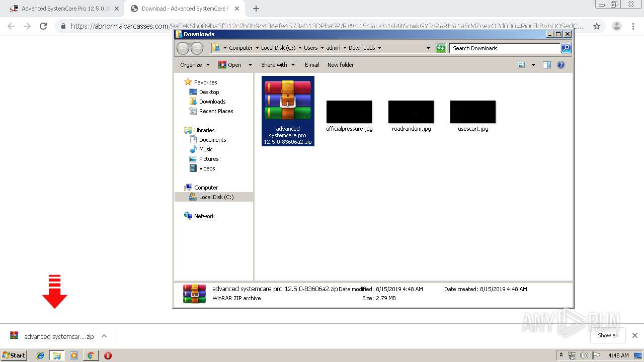The image size is (644, 362).
Task: Click Action Center flag tray icon
Action: tap(595, 355)
